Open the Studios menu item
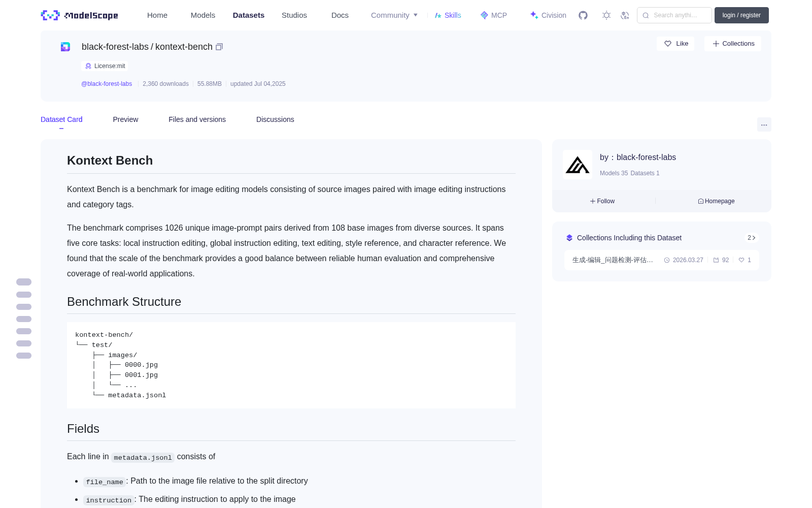 click(x=294, y=15)
